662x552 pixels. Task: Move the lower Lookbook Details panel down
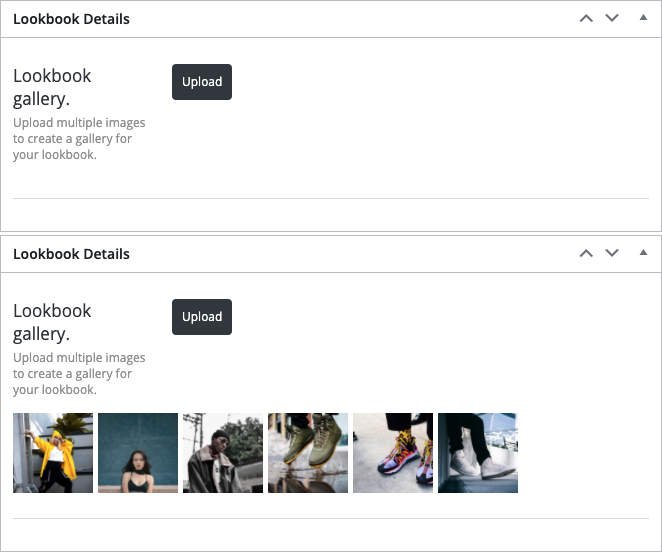click(612, 254)
